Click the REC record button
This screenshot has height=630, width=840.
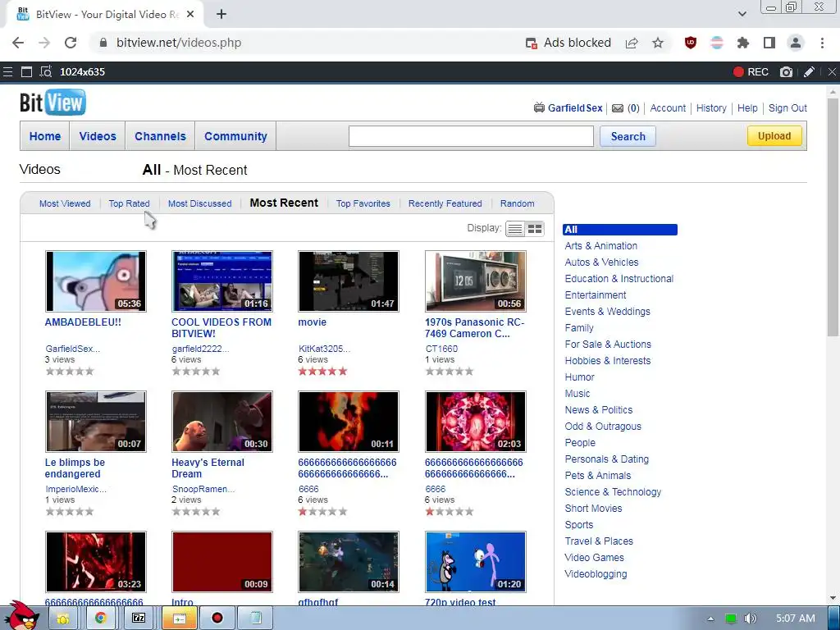(751, 72)
